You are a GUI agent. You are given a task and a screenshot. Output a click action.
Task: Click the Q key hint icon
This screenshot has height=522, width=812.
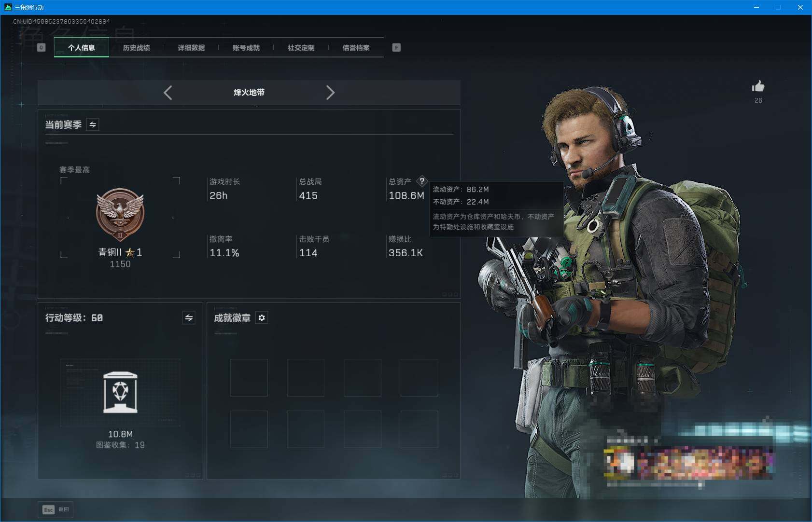[42, 47]
